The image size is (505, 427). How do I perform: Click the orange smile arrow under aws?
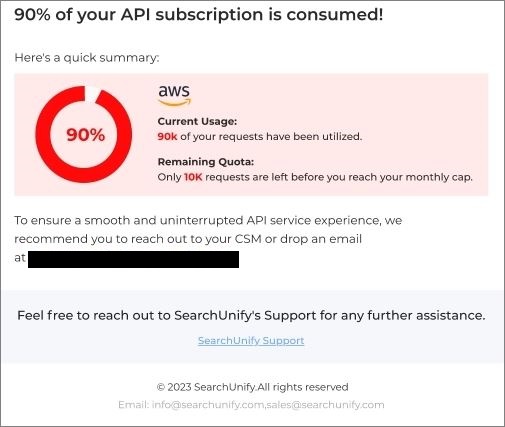pyautogui.click(x=175, y=102)
